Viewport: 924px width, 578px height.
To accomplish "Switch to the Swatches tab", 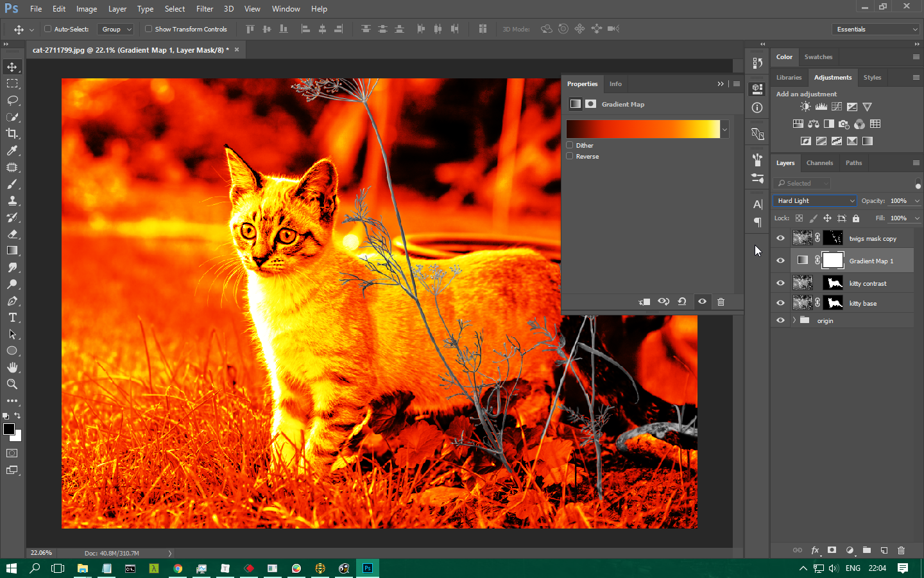I will (818, 57).
